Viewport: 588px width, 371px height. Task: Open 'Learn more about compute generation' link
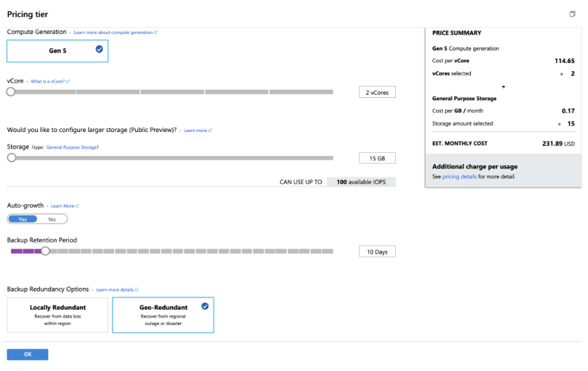115,33
